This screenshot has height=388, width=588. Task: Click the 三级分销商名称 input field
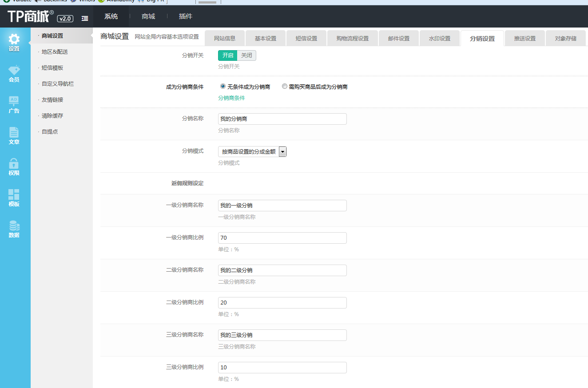click(282, 335)
